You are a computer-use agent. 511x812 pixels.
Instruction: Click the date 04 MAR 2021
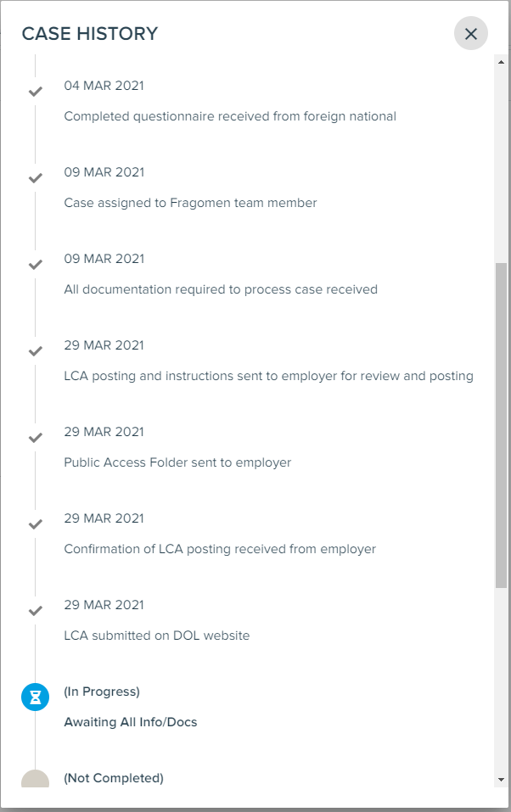[x=104, y=85]
